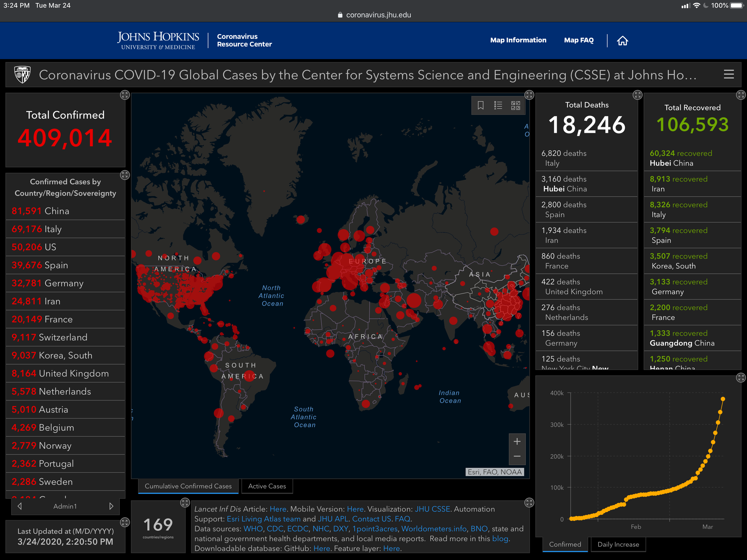Open the Map FAQ link
747x560 pixels.
(x=578, y=40)
